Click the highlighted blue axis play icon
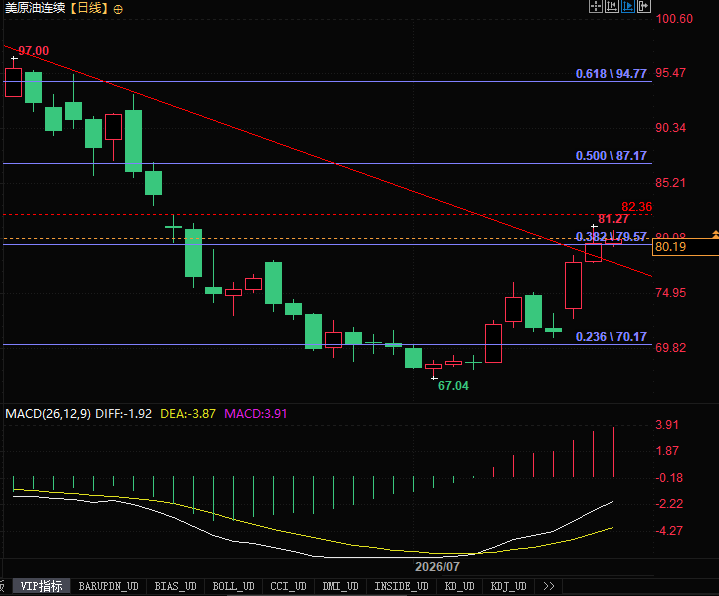Viewport: 719px width, 596px height. tap(628, 6)
